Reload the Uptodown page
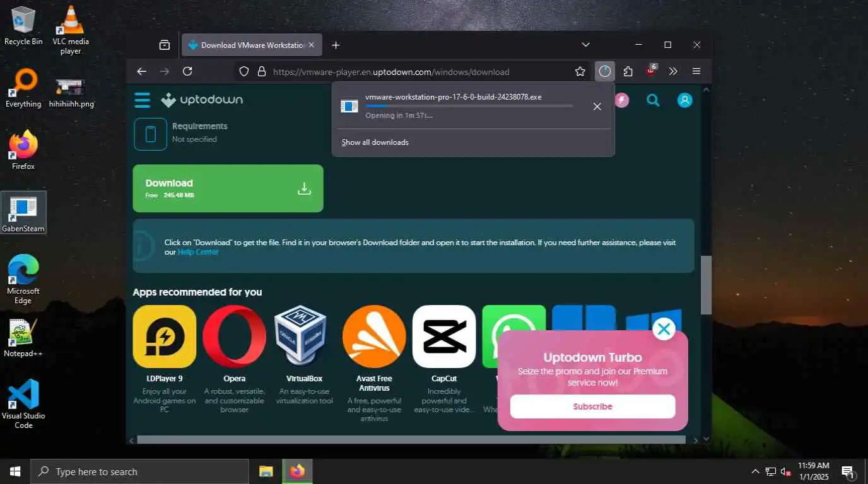Viewport: 868px width, 484px height. 187,71
